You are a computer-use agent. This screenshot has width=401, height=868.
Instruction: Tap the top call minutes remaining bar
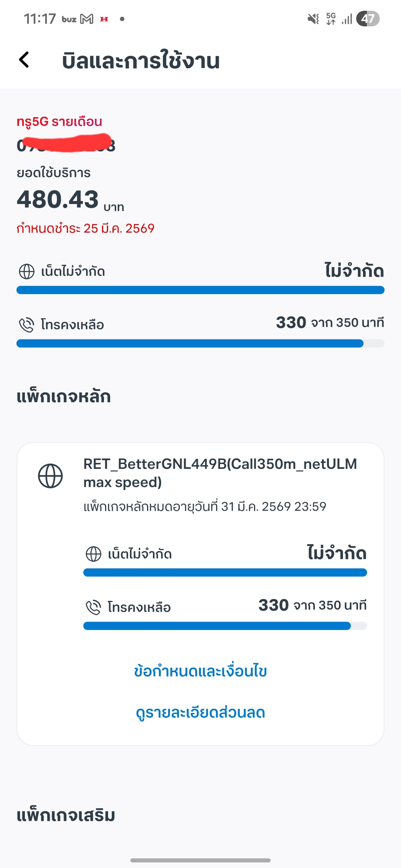tap(200, 343)
